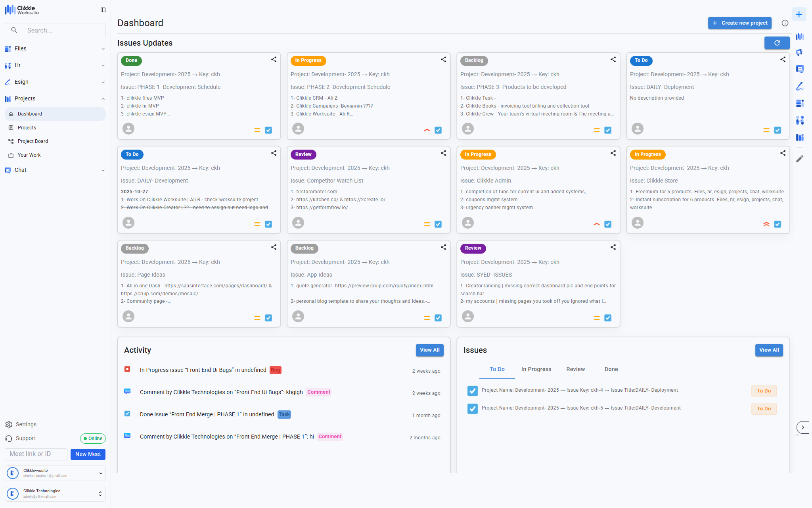812x508 pixels.
Task: Open the info icon beside Create project
Action: pyautogui.click(x=785, y=23)
